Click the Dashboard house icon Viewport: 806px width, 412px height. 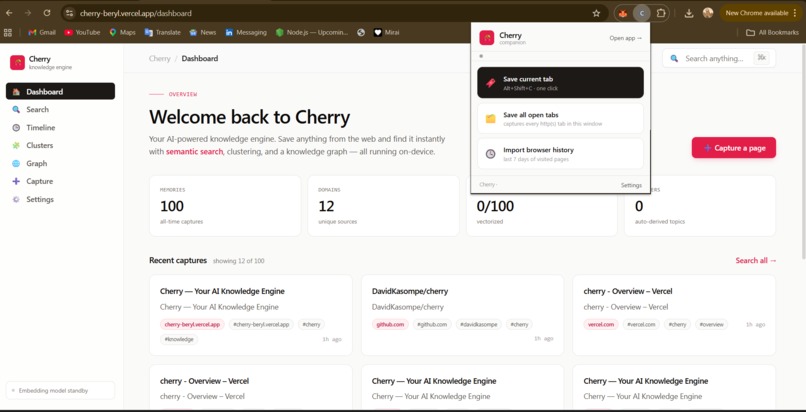16,91
